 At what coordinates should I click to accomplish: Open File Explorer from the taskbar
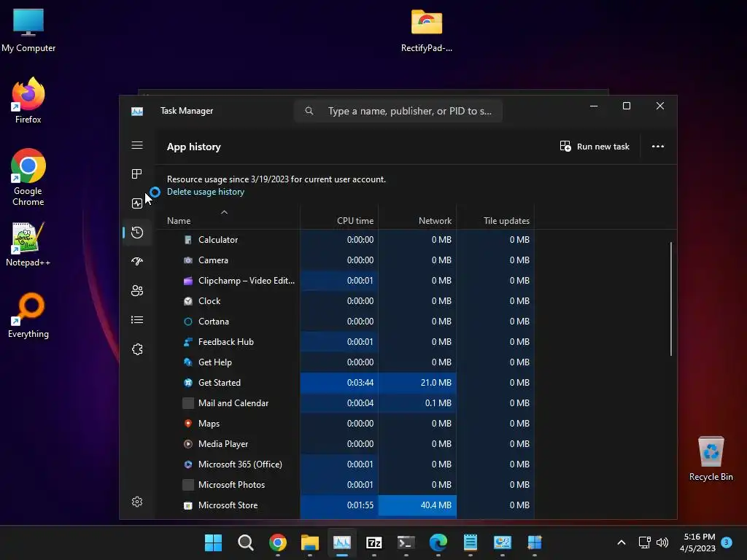(309, 542)
